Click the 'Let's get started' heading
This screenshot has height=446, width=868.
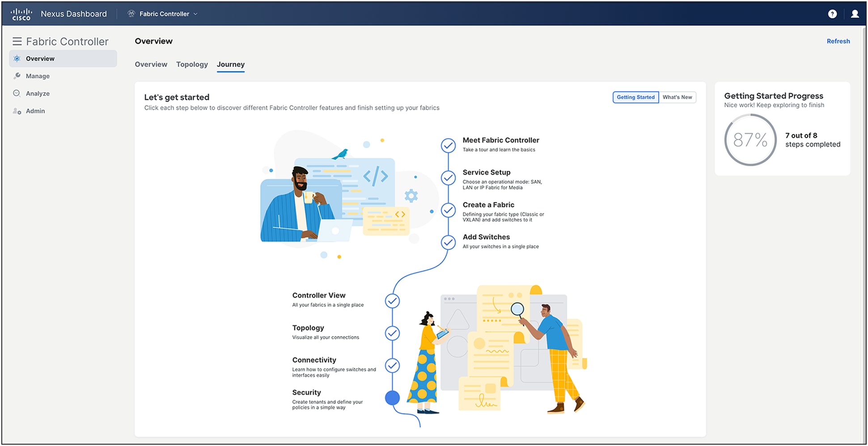coord(177,97)
